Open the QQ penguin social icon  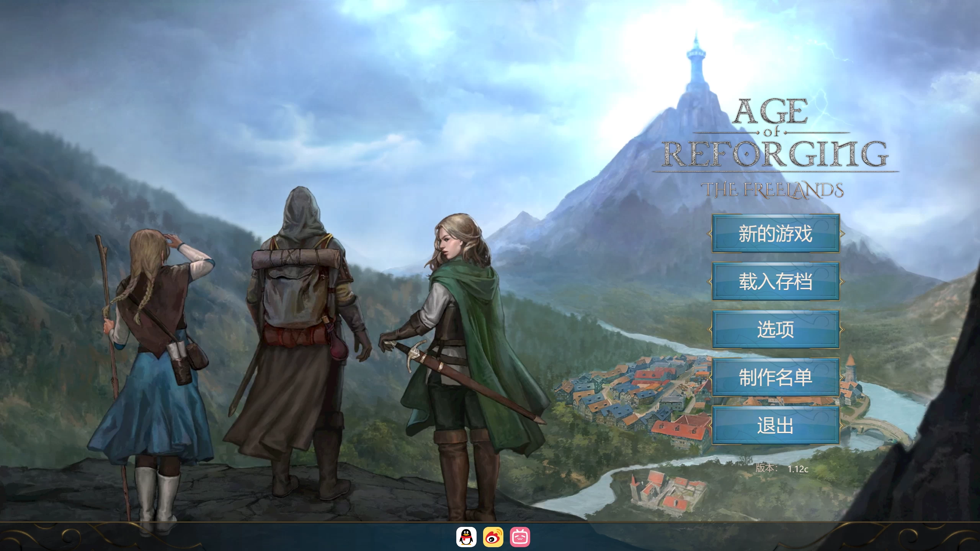coord(466,537)
